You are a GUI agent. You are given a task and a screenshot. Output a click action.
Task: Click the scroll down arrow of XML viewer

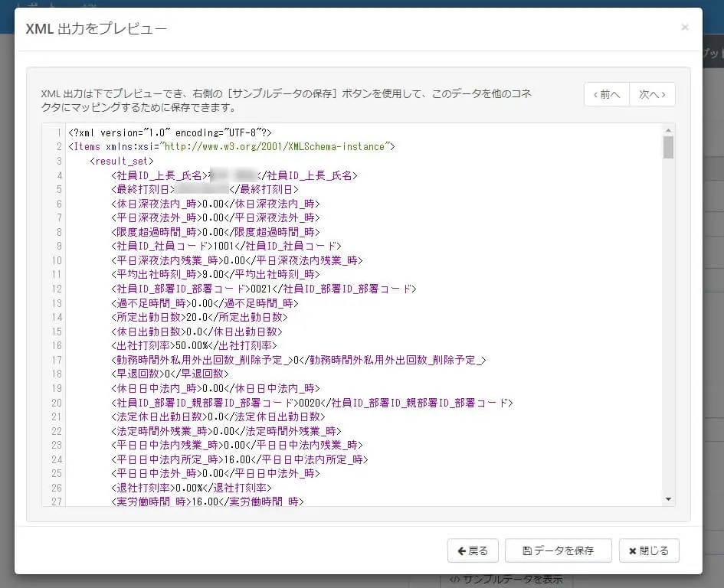pyautogui.click(x=668, y=499)
